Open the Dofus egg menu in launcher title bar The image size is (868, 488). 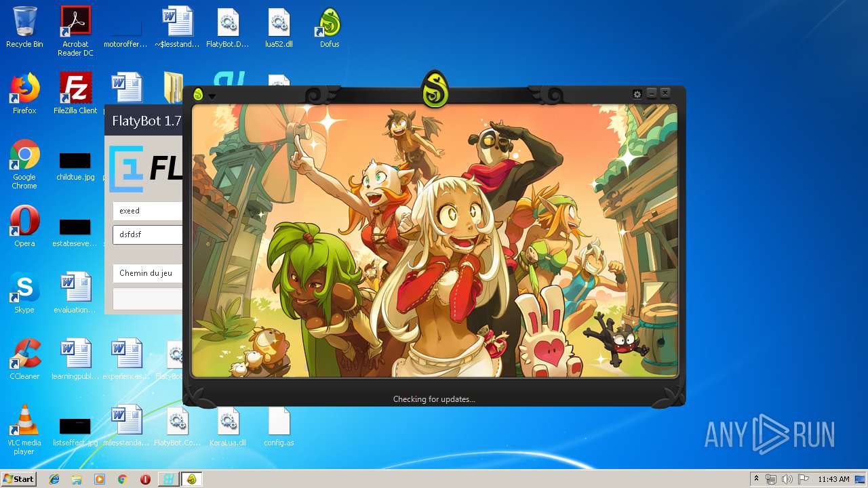pos(198,95)
